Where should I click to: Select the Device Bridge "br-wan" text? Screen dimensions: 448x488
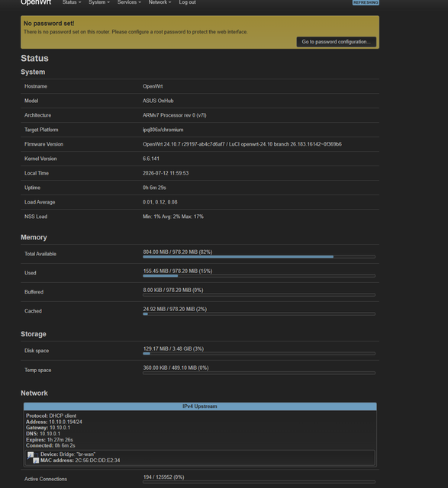pyautogui.click(x=68, y=454)
